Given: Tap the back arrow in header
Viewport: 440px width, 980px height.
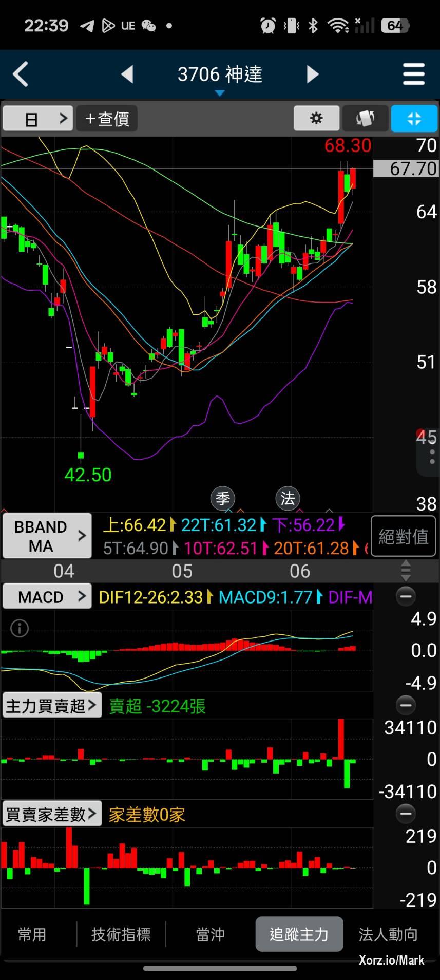Looking at the screenshot, I should coord(21,74).
